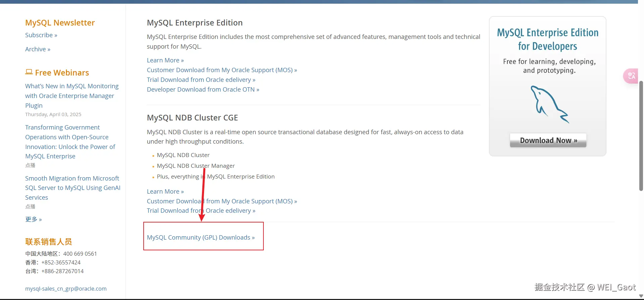644x300 pixels.
Task: Click the Free Webinars laptop icon
Action: [x=29, y=72]
